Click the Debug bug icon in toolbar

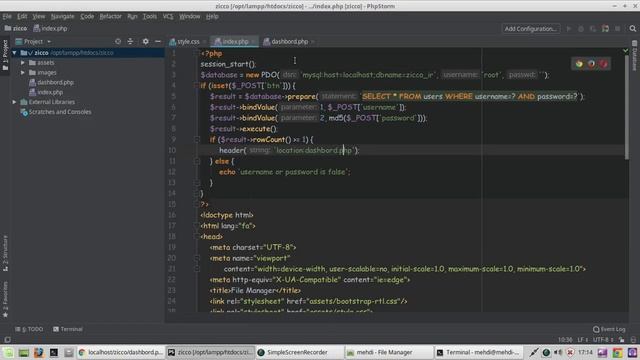click(x=581, y=29)
